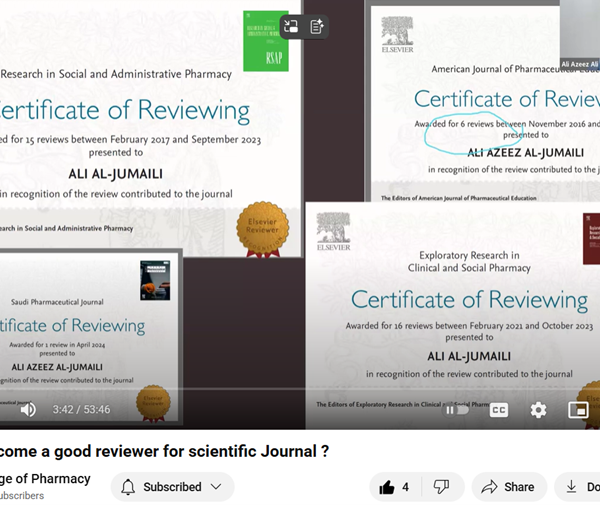Click the screen swap overlay icon
Screen dimensions: 600x505
[291, 27]
